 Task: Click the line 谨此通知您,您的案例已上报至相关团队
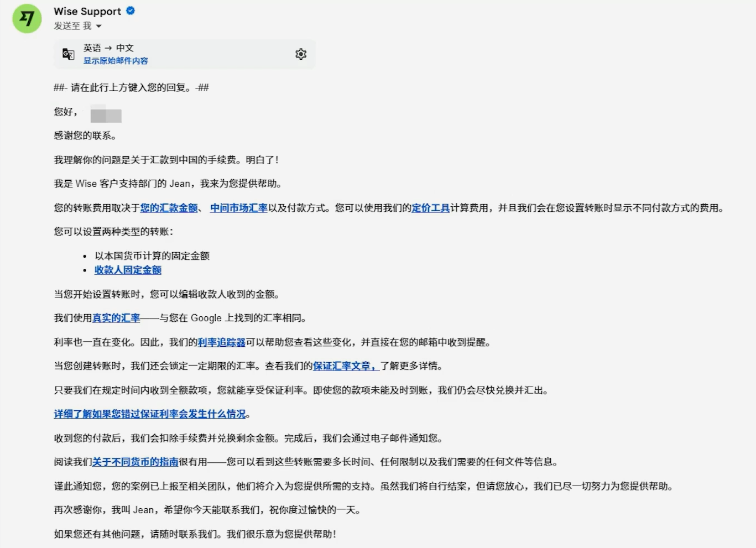(363, 486)
